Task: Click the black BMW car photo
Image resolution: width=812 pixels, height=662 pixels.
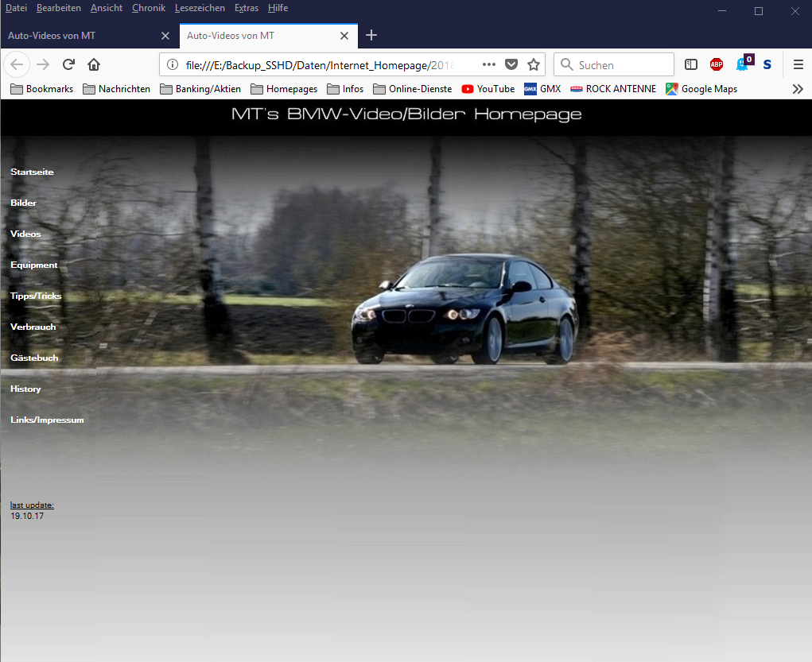Action: coord(464,309)
